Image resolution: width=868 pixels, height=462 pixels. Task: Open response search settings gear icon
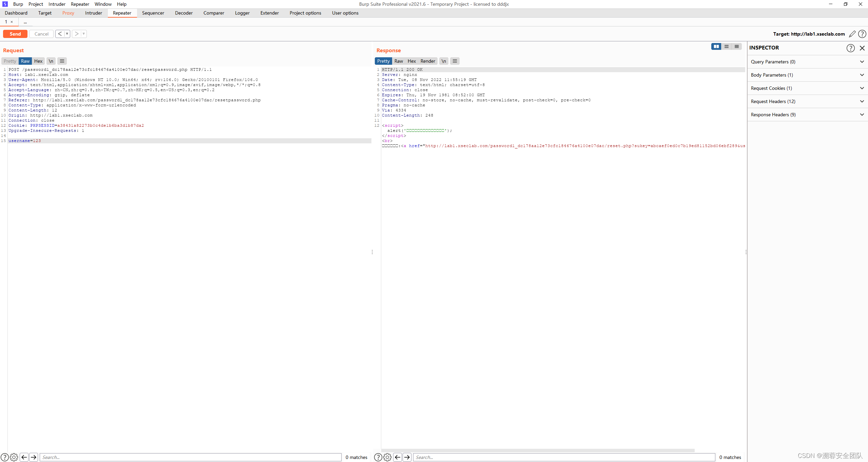[x=387, y=457]
